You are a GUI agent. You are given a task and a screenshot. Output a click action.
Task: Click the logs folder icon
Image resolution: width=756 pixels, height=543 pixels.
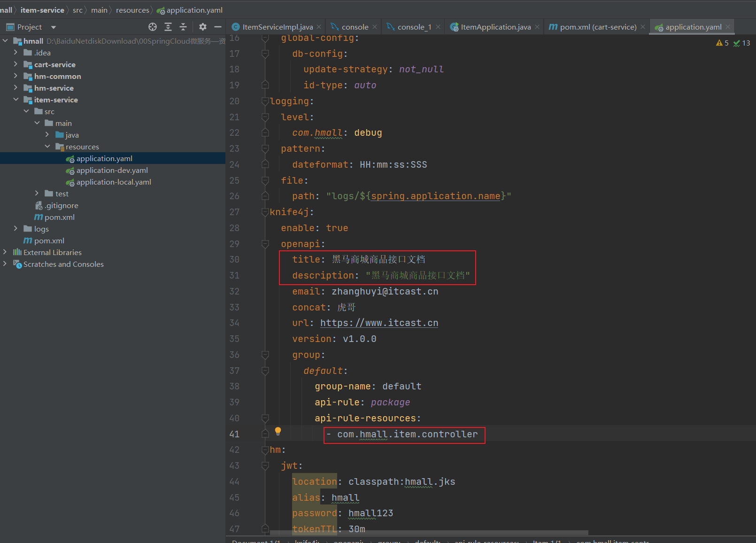pyautogui.click(x=28, y=229)
